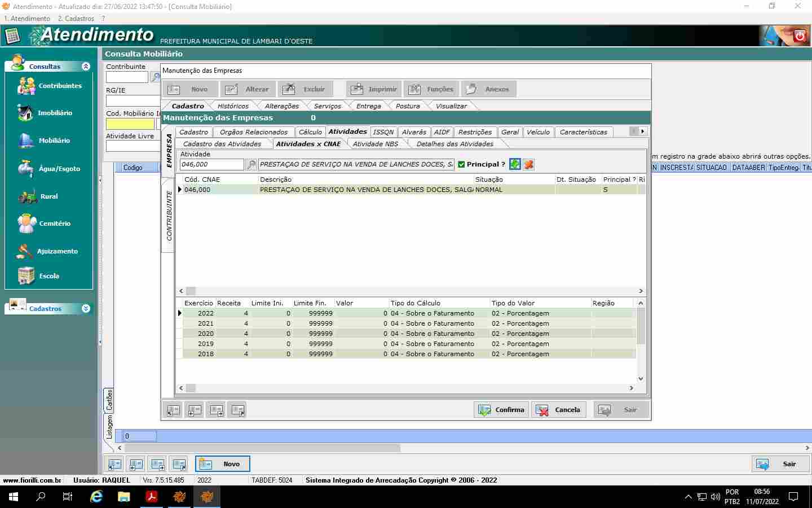
Task: Click the green add activity icon
Action: [515, 164]
